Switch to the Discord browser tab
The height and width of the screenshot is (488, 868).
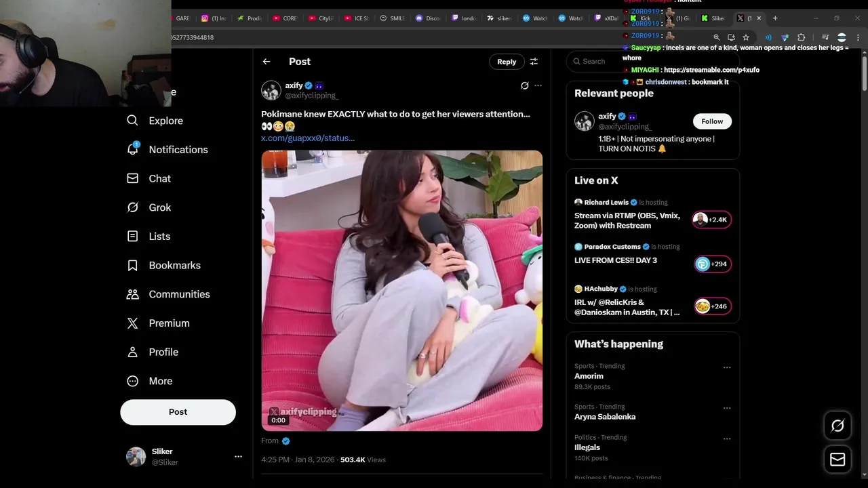(x=428, y=18)
